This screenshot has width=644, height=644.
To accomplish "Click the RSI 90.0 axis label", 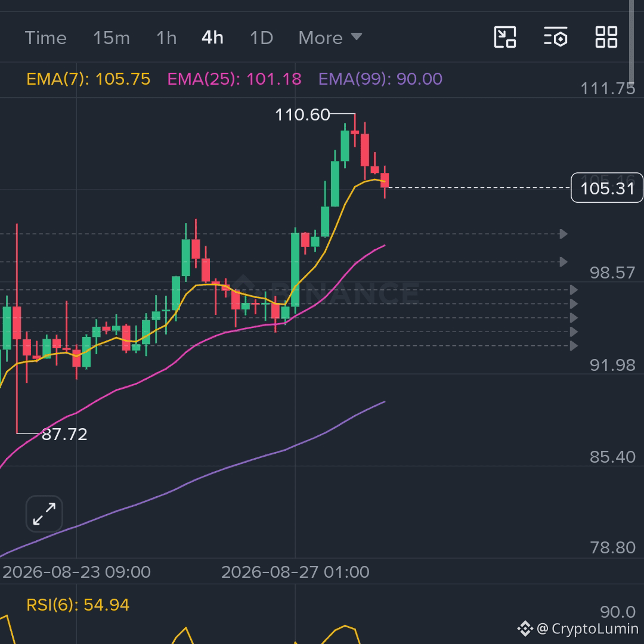I will (618, 612).
